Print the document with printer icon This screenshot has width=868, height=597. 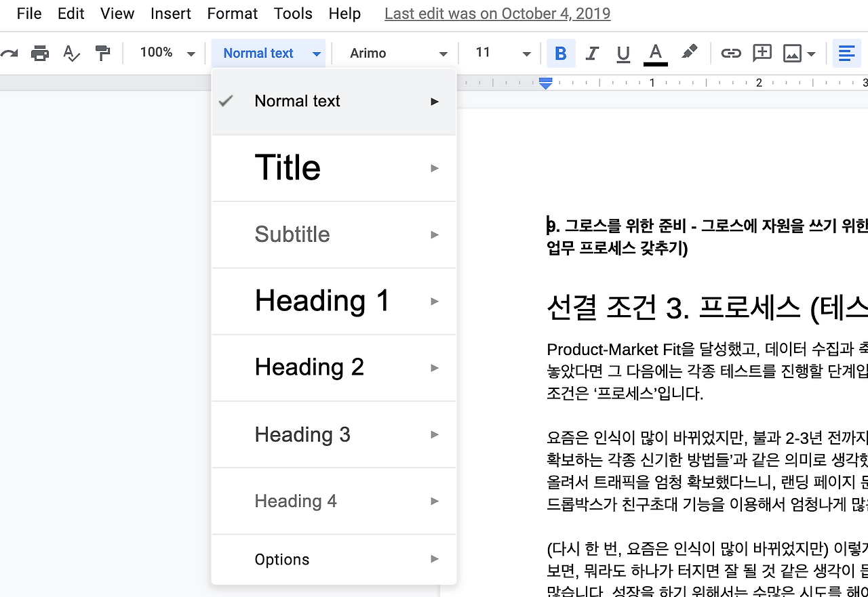(x=40, y=53)
